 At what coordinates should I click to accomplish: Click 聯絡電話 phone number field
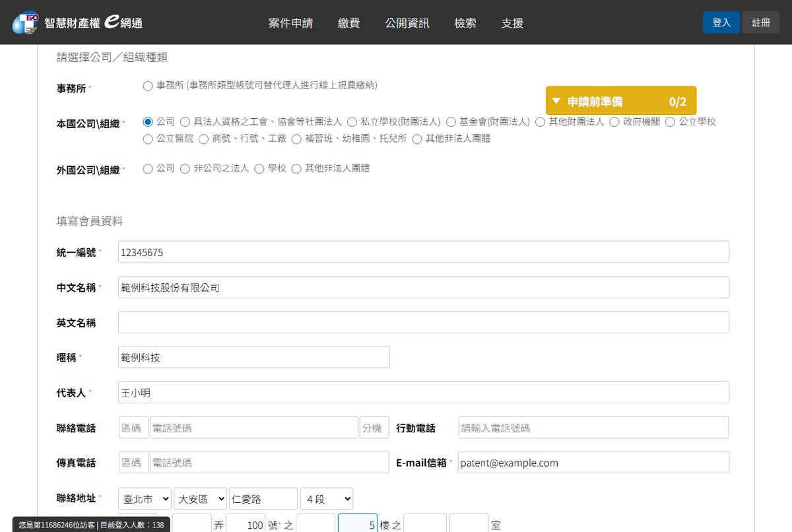pyautogui.click(x=254, y=428)
